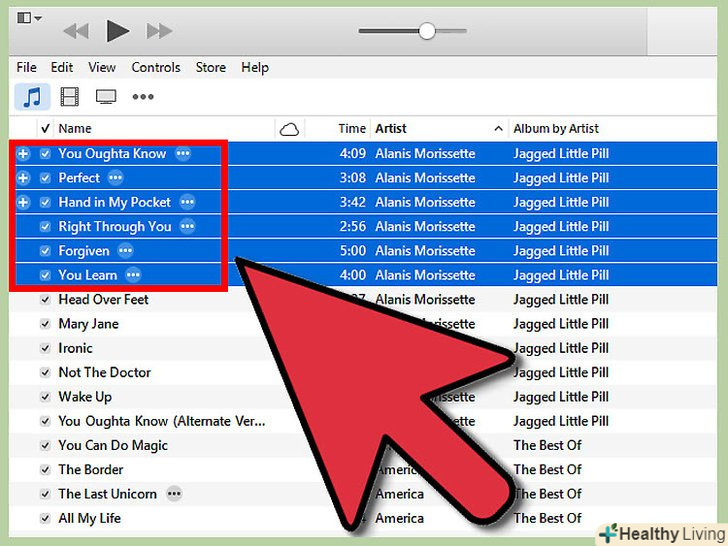Toggle Artist column sort arrow

[498, 129]
